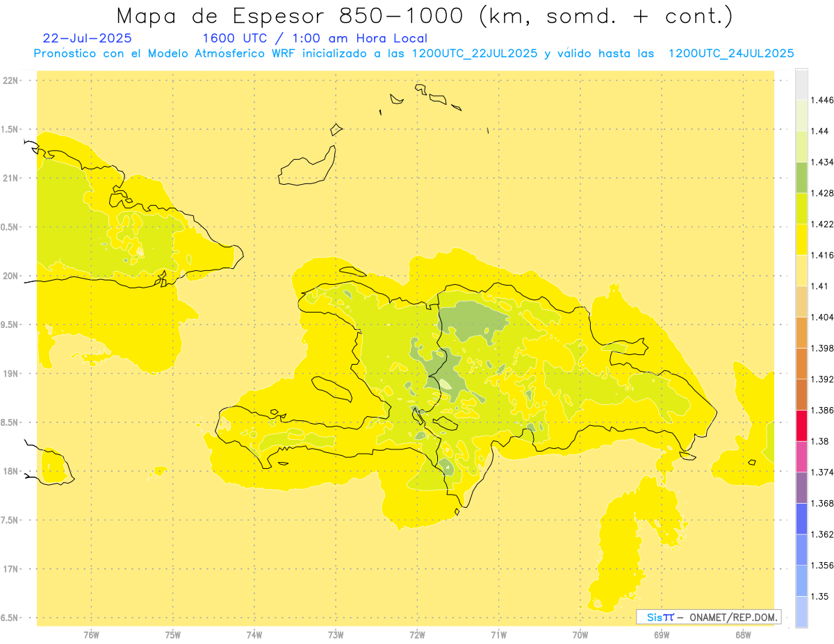Viewport: 834px width, 644px height.
Task: Select the pale swatch between 1.44 and 1.446
Action: tap(801, 115)
